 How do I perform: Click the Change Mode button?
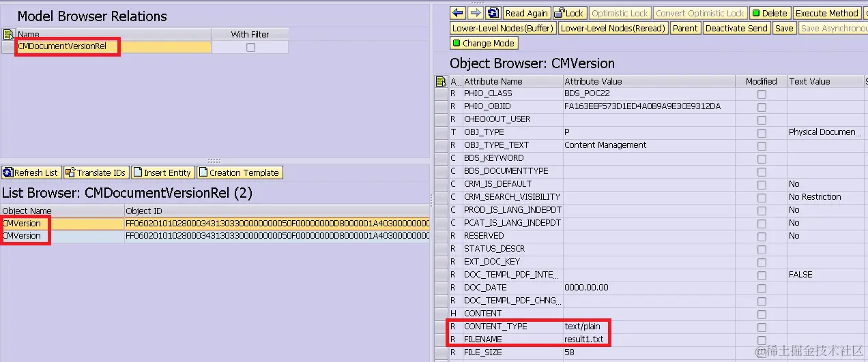click(x=484, y=43)
